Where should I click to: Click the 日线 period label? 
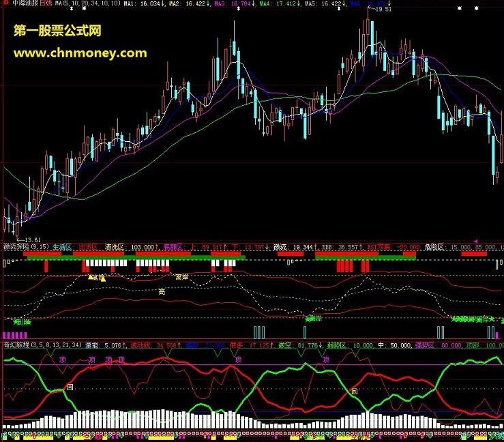[x=45, y=3]
